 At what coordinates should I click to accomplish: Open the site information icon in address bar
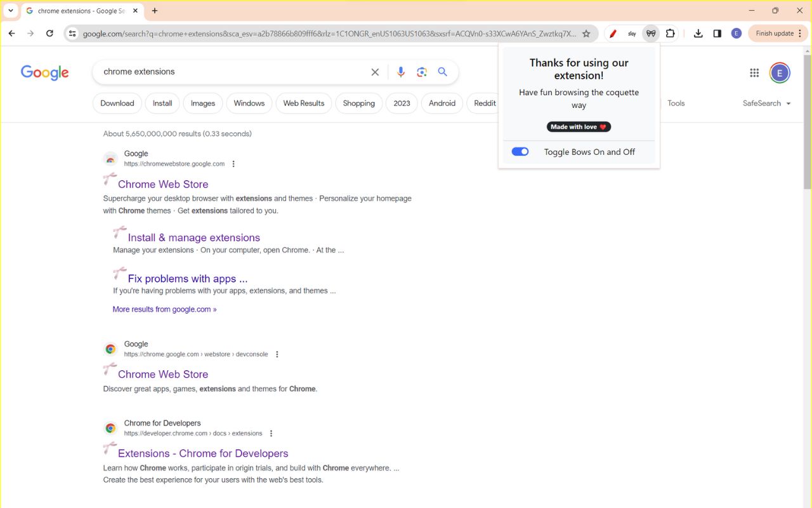(72, 34)
